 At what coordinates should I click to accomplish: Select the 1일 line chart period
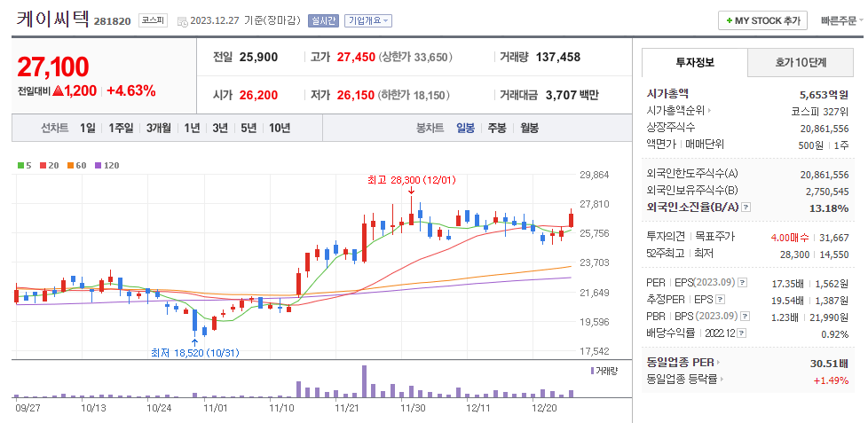coord(88,129)
